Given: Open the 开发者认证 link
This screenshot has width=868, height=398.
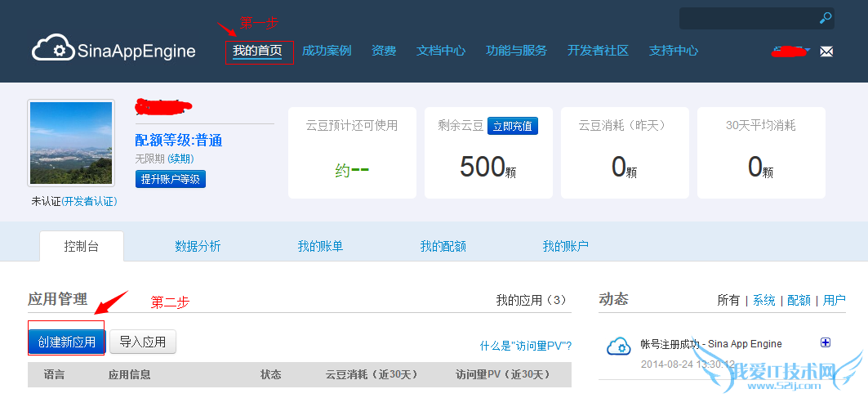Looking at the screenshot, I should 89,202.
